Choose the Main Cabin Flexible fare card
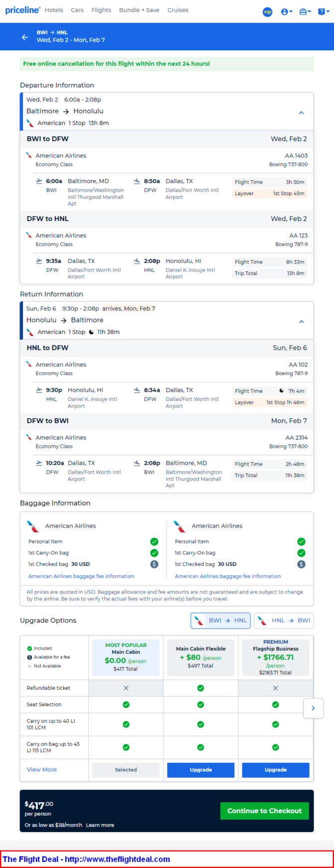334x868 pixels. click(200, 657)
